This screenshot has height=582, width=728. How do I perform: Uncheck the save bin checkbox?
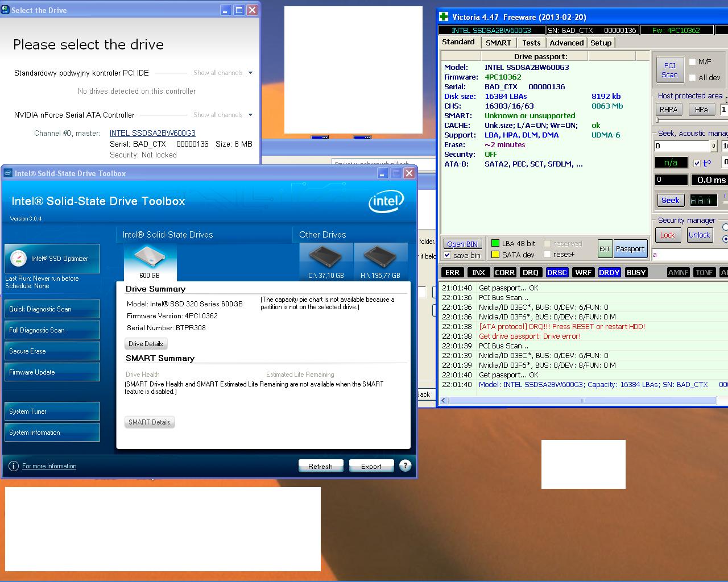[x=447, y=255]
